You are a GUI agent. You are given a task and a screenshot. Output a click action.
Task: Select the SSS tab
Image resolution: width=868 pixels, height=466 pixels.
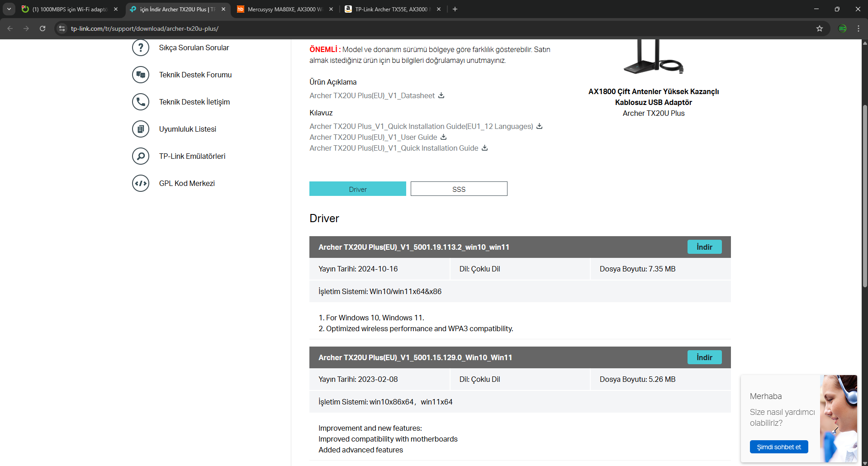tap(459, 189)
